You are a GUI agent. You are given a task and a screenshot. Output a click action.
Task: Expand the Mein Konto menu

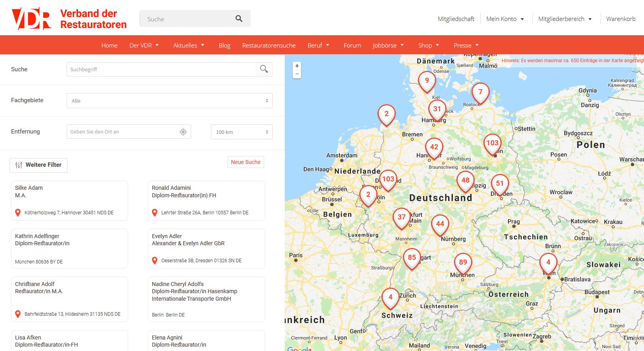coord(505,19)
